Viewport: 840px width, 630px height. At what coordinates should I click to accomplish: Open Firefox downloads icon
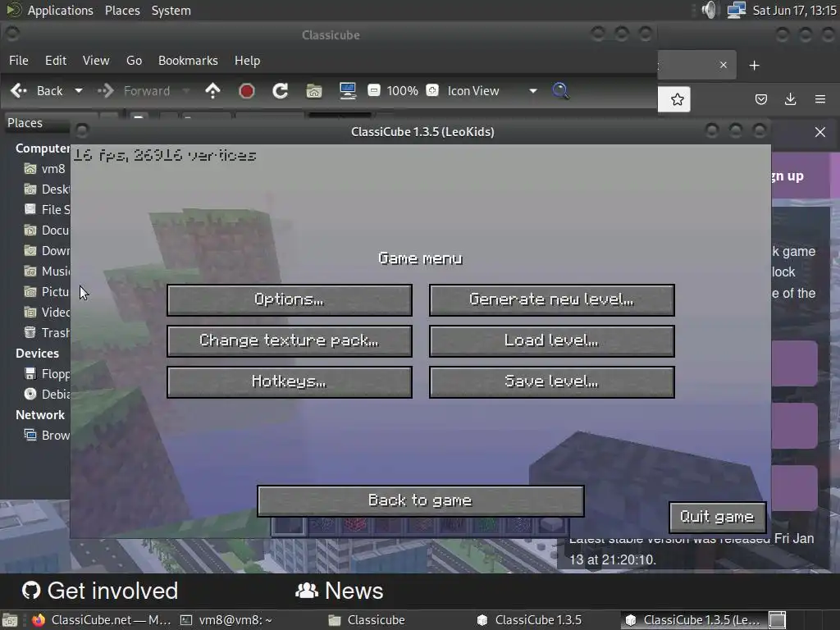[791, 99]
